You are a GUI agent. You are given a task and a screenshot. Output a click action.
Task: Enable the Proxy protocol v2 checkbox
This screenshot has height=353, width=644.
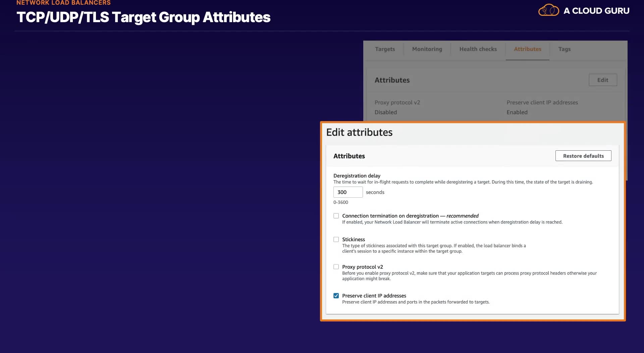pos(336,267)
